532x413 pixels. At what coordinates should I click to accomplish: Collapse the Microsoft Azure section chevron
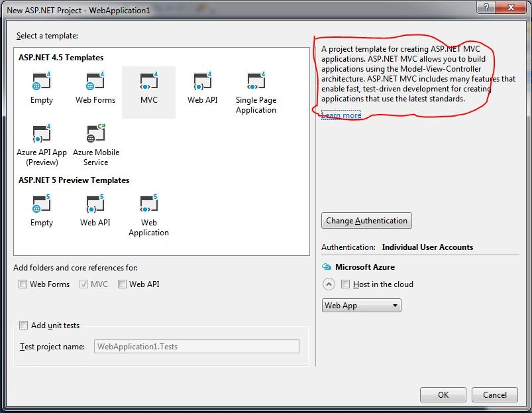tap(329, 284)
